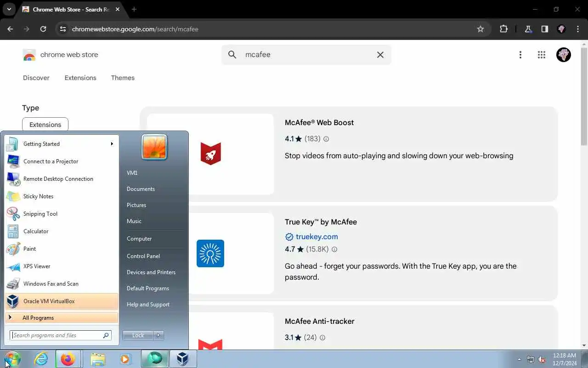Open Connect to a Projector

[62, 161]
